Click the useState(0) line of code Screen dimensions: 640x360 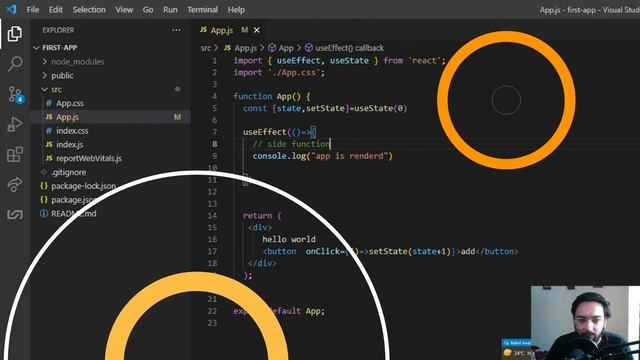(325, 109)
